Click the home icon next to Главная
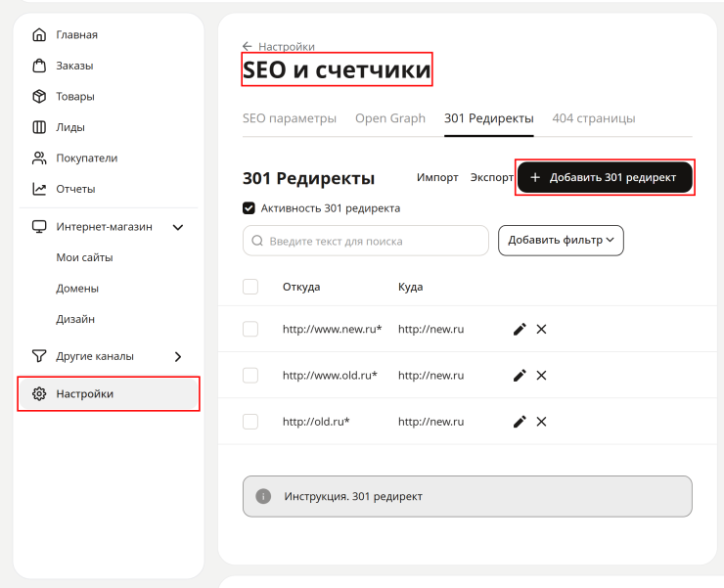Image resolution: width=724 pixels, height=588 pixels. 39,35
